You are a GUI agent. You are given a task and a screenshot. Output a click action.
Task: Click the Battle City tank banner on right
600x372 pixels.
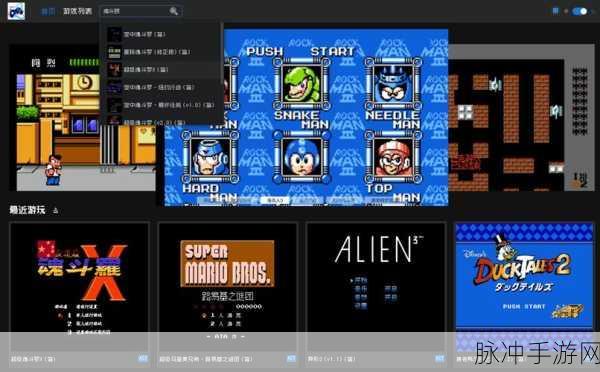[x=522, y=118]
